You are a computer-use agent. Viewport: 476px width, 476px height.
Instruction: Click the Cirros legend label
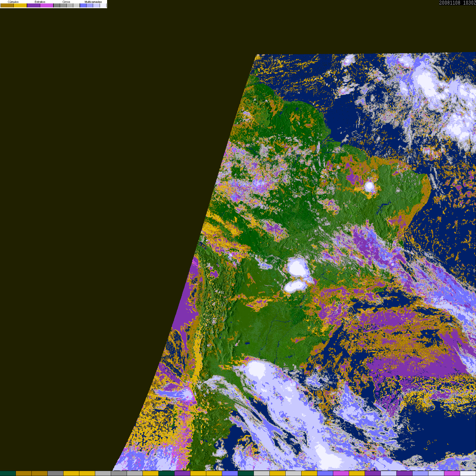click(66, 2)
